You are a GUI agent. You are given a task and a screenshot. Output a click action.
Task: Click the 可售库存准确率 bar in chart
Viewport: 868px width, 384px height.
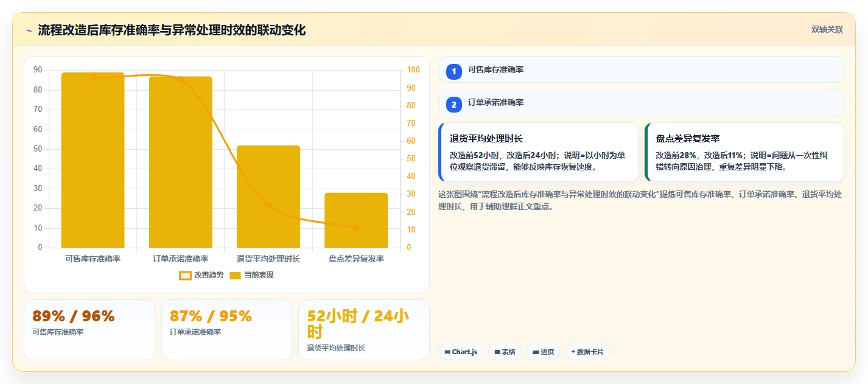[x=93, y=160]
